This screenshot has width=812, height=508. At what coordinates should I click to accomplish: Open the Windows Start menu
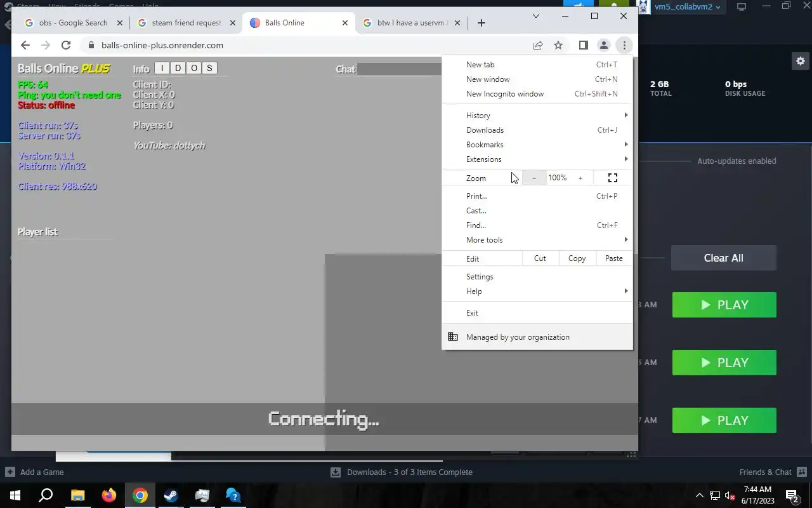tap(15, 495)
